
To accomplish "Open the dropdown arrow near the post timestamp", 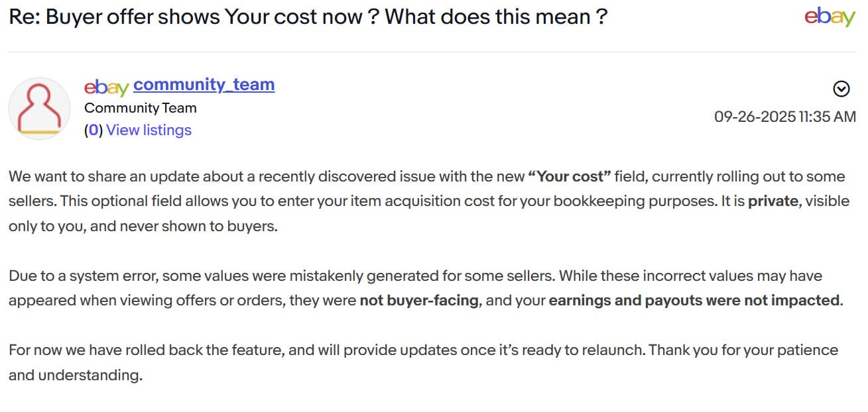I will tap(841, 87).
